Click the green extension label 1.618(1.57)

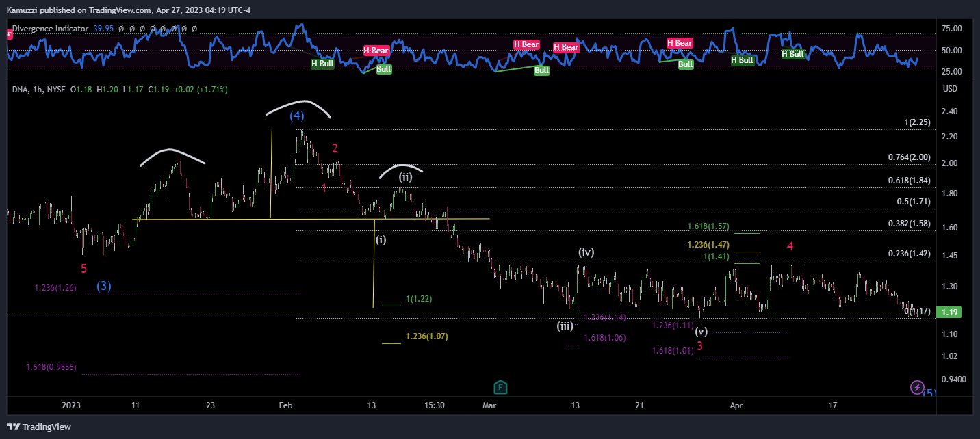708,226
